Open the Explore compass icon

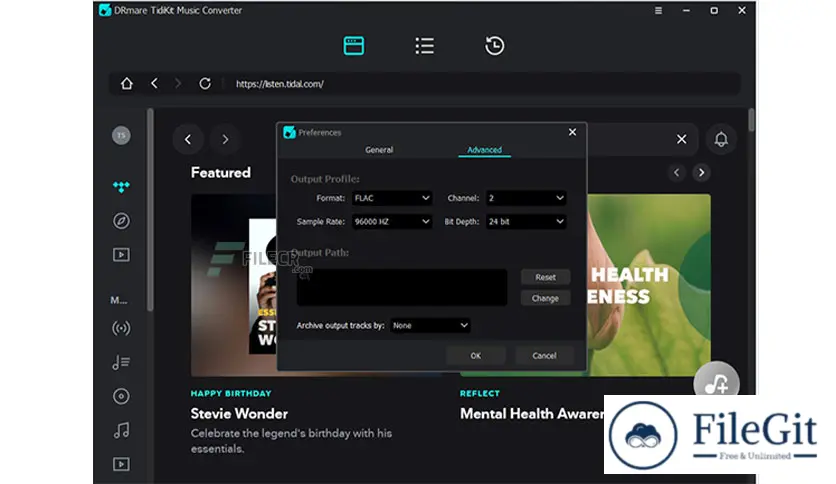click(121, 221)
